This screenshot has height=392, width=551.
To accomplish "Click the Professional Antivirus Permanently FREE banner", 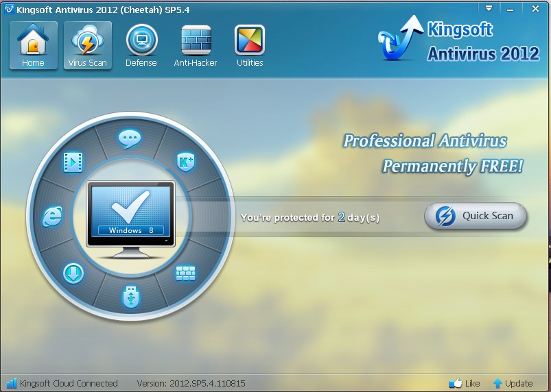I will (433, 154).
